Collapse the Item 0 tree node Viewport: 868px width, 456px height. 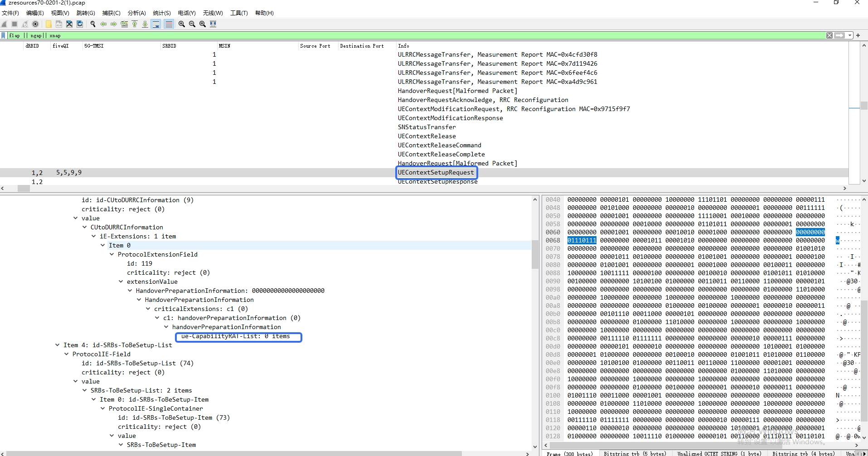tap(103, 245)
